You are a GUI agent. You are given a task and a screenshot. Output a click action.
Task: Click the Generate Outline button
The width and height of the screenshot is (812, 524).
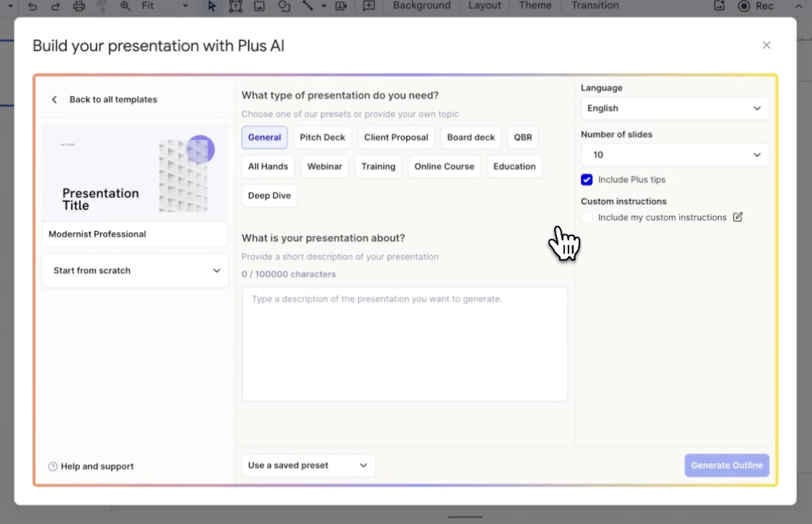(727, 465)
